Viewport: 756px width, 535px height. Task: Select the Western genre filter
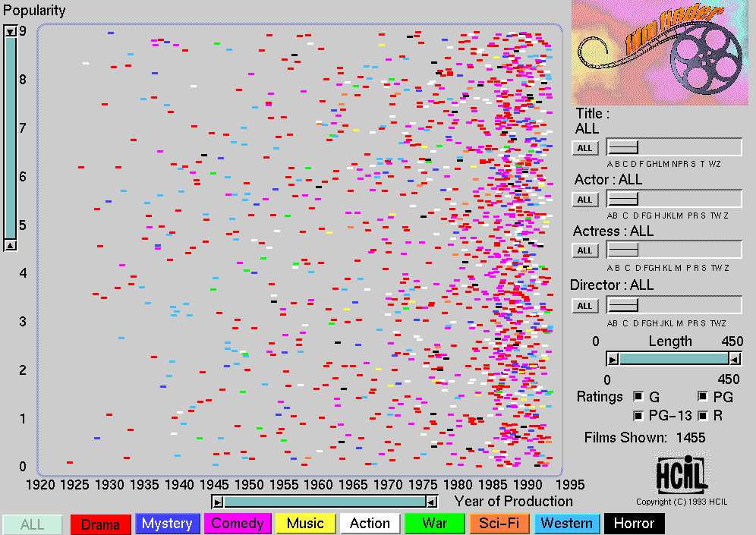point(566,524)
